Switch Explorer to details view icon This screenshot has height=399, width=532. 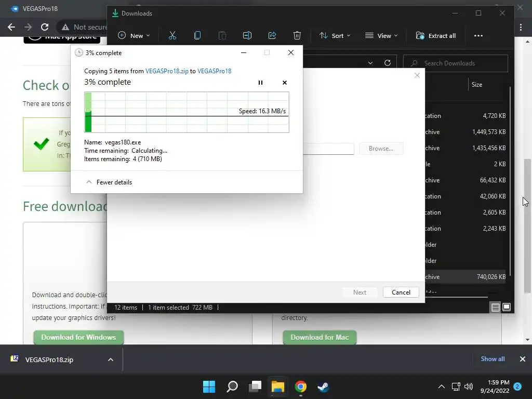coord(495,307)
